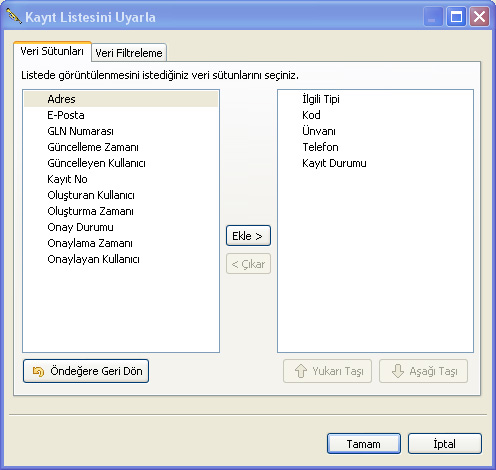This screenshot has height=470, width=496.
Task: Cancel using the İptal button
Action: tap(445, 444)
